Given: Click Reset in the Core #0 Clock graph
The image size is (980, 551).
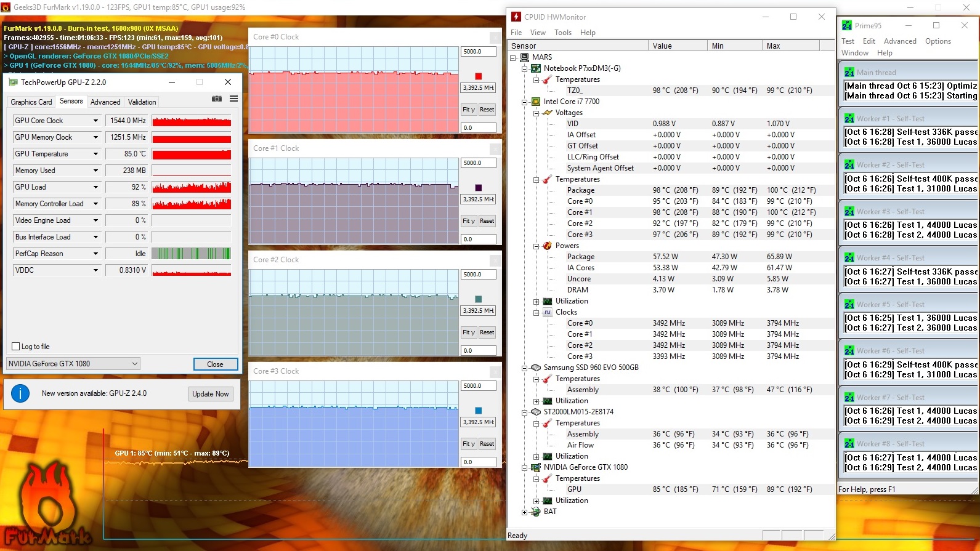Looking at the screenshot, I should pos(487,110).
